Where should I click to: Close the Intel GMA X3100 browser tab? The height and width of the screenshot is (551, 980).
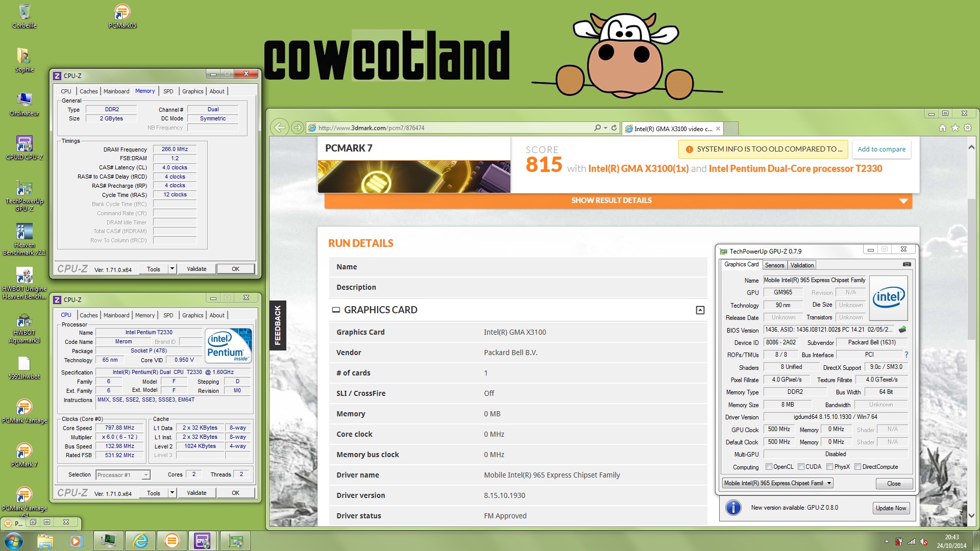pyautogui.click(x=718, y=129)
